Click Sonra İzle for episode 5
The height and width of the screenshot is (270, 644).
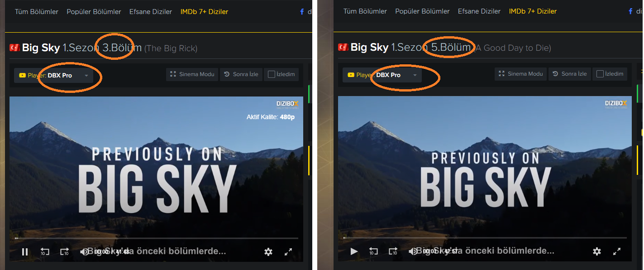pos(569,74)
